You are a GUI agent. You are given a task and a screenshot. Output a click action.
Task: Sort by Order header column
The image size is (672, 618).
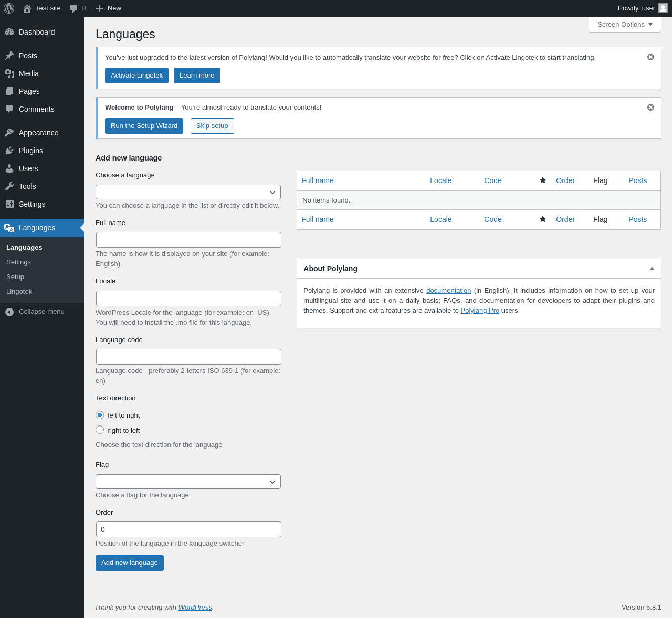point(565,180)
